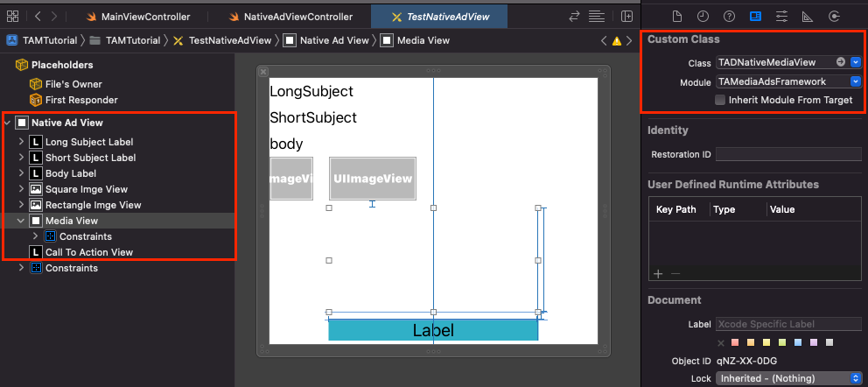Click the Xcode Specific Label field
Image resolution: width=868 pixels, height=387 pixels.
click(x=788, y=324)
